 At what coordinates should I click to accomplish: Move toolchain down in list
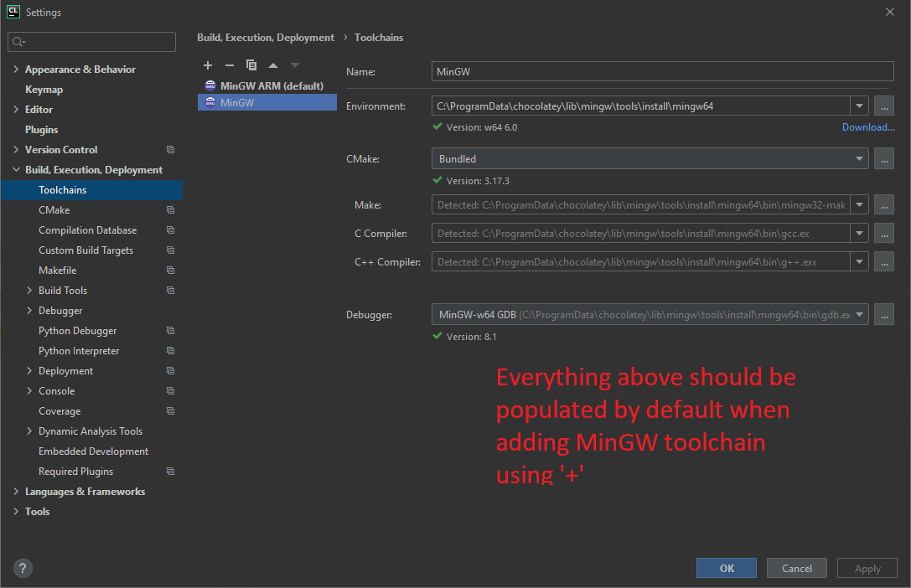tap(294, 65)
